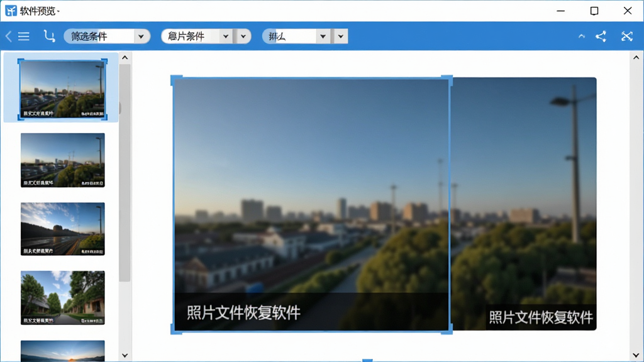Viewport: 644px width, 362px height.
Task: Click the outer arrow of the second dropdown
Action: [243, 36]
